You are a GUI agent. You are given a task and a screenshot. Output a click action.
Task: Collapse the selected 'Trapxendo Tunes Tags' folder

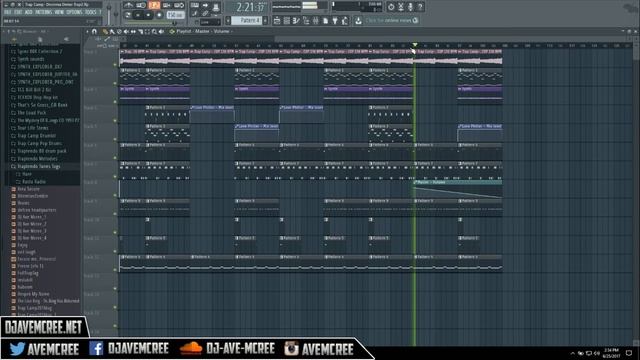38,167
